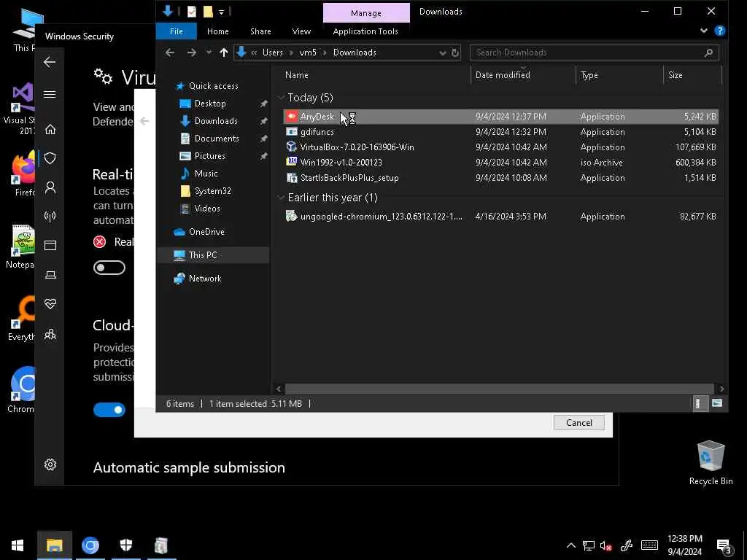This screenshot has width=747, height=560.
Task: Open Windows Security hamburger menu
Action: (50, 94)
